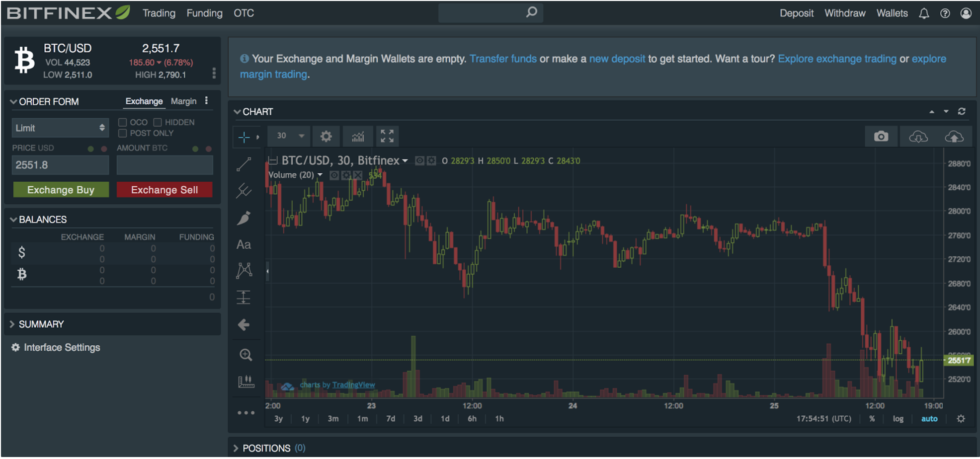Open chart properties gear in toolbar
Viewport: 980px width, 459px height.
326,136
